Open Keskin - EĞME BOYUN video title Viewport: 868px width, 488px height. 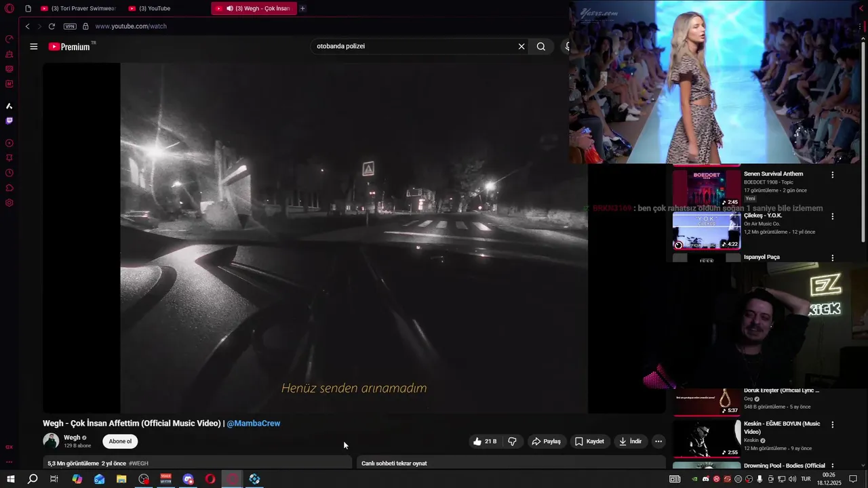coord(782,428)
